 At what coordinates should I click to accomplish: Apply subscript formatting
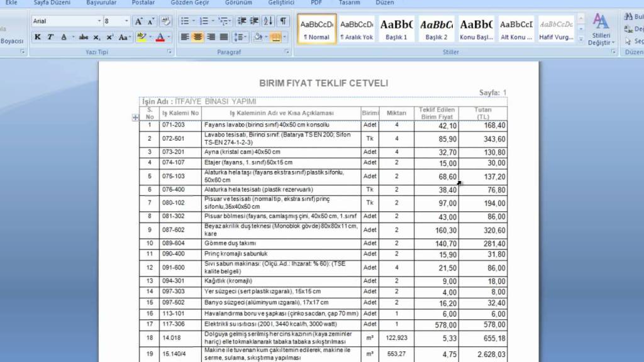pos(97,37)
